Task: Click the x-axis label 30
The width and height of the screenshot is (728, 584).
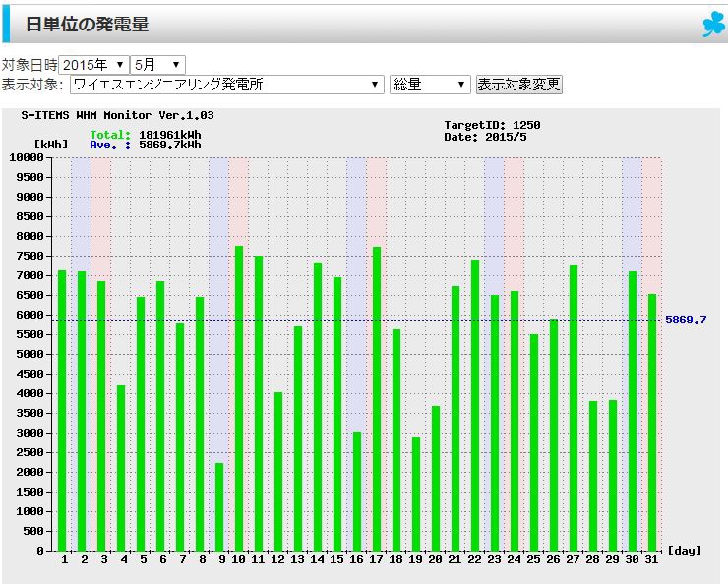Action: click(x=632, y=559)
